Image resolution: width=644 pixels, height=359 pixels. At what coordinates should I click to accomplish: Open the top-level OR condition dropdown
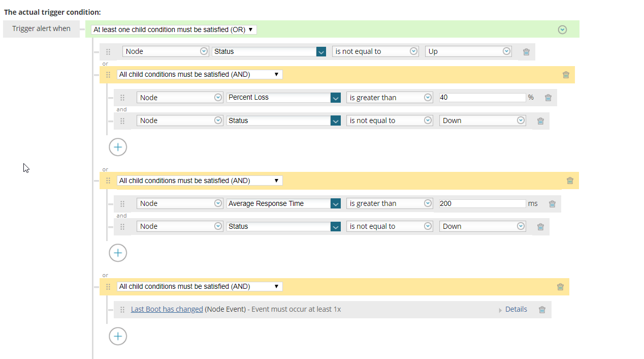click(174, 29)
